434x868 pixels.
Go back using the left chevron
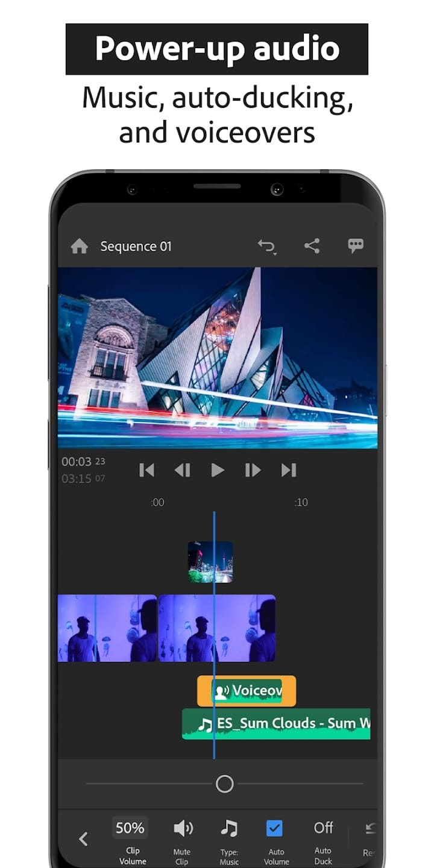(84, 838)
